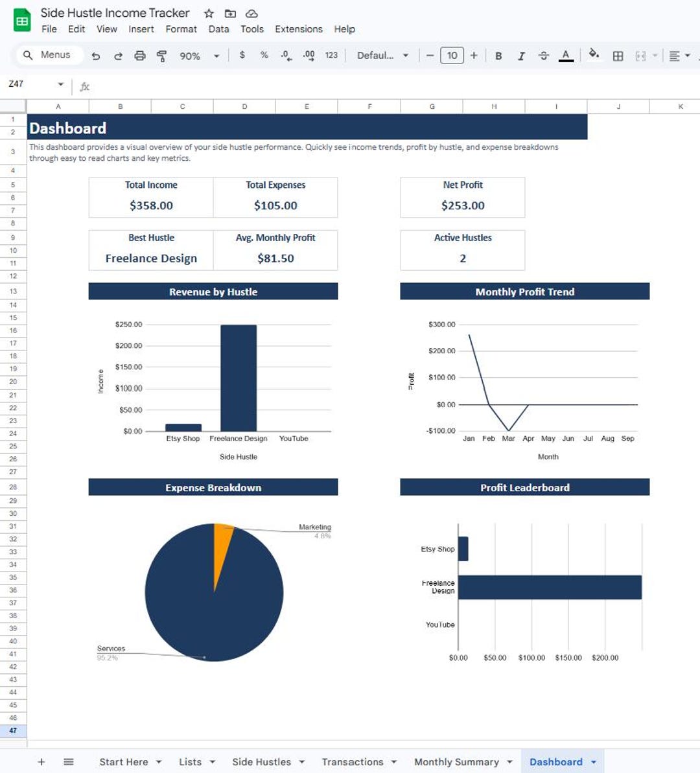Open the Insert menu
Image resolution: width=700 pixels, height=773 pixels.
141,29
